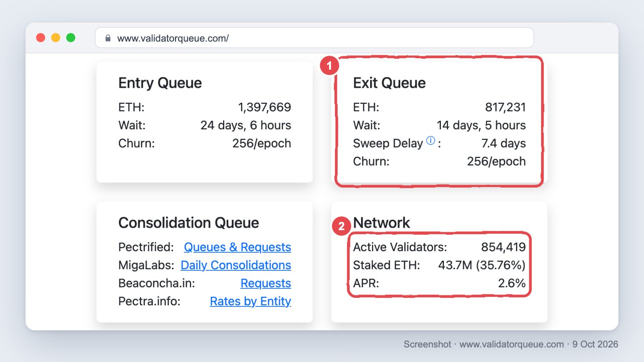
Task: Click the Pectrified label
Action: [146, 247]
